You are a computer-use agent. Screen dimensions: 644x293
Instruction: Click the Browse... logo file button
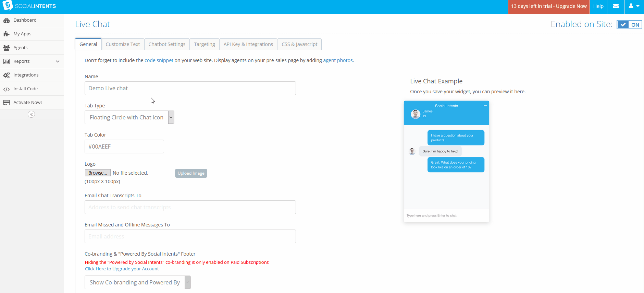(98, 173)
